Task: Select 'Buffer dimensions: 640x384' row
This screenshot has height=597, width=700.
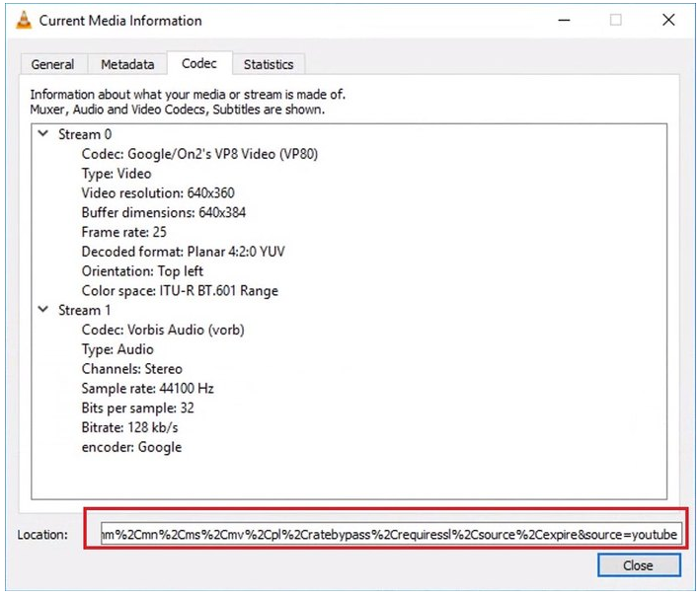Action: click(x=163, y=212)
